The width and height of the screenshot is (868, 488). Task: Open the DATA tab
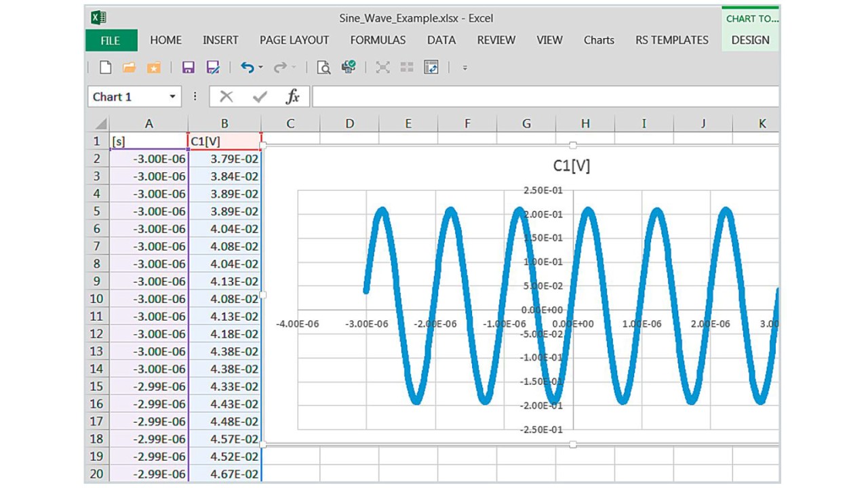(x=441, y=40)
